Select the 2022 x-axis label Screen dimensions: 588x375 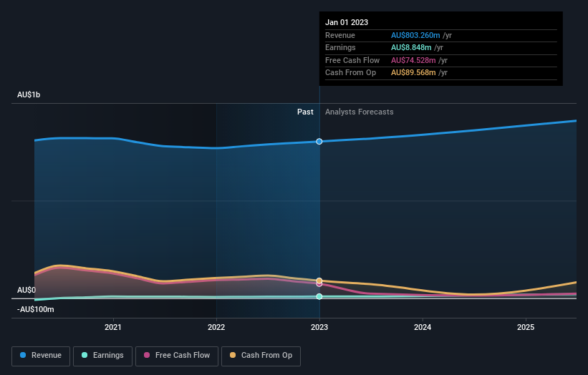tap(216, 327)
